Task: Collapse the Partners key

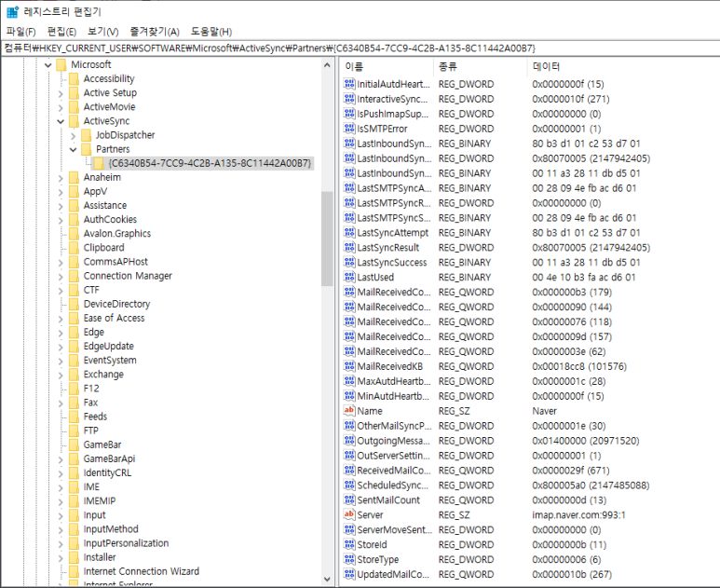Action: click(73, 150)
